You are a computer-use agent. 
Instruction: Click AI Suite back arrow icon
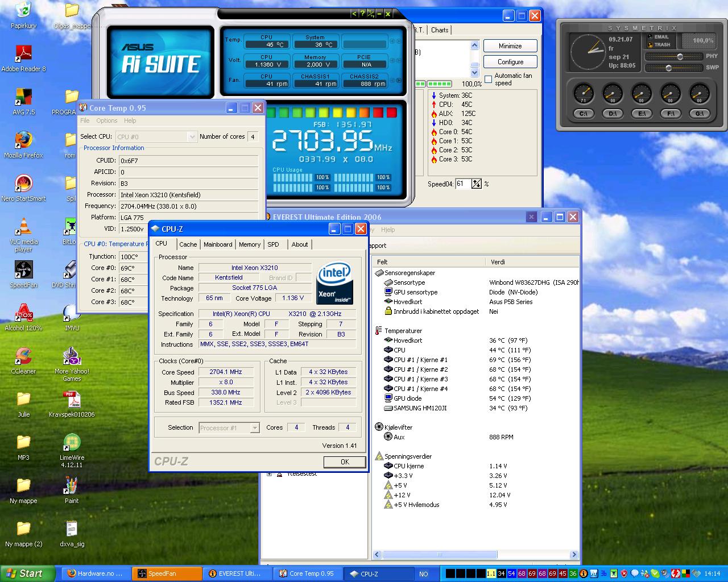(354, 14)
